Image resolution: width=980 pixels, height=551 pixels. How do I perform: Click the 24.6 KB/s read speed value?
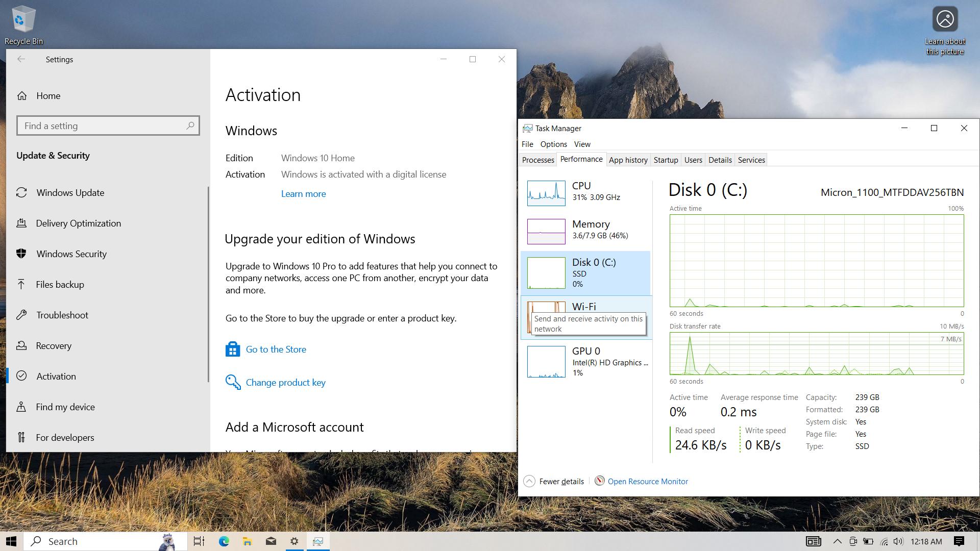pyautogui.click(x=701, y=445)
